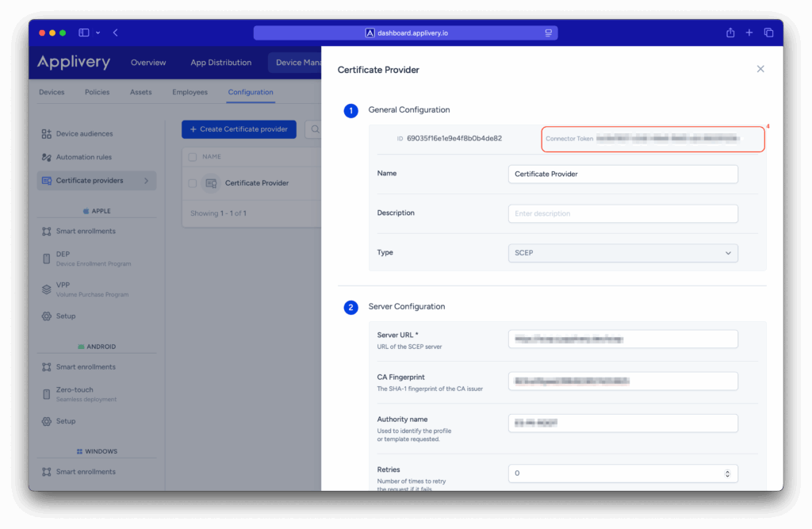The height and width of the screenshot is (529, 812).
Task: Click the Apple Setup gear icon
Action: click(x=46, y=316)
